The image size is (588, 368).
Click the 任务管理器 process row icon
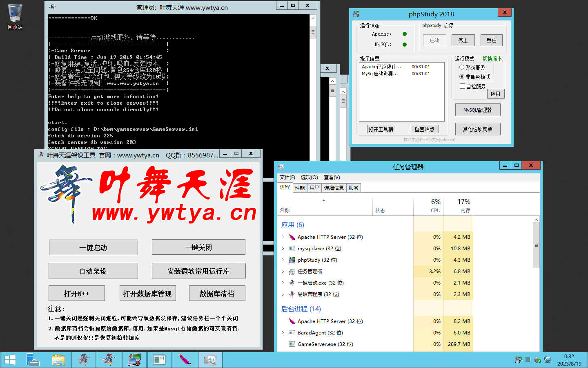point(292,271)
